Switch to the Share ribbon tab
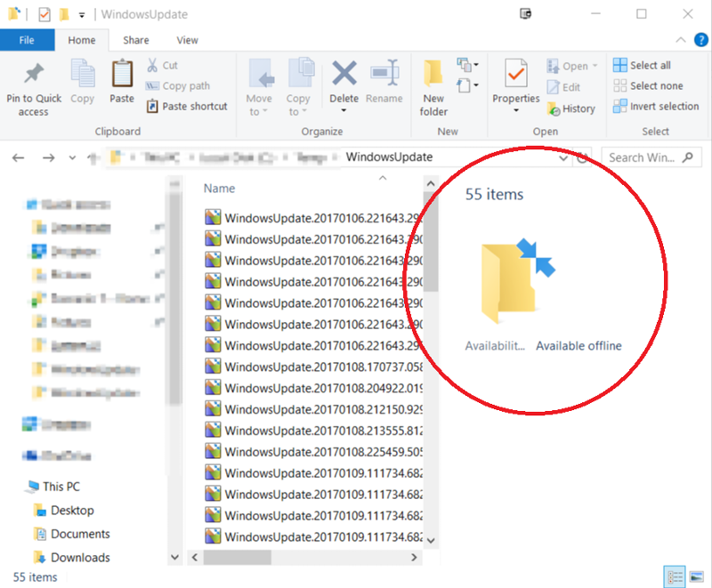 tap(136, 40)
